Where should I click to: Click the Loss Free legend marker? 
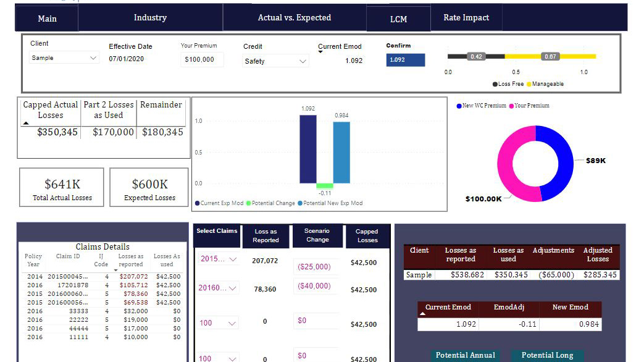495,84
